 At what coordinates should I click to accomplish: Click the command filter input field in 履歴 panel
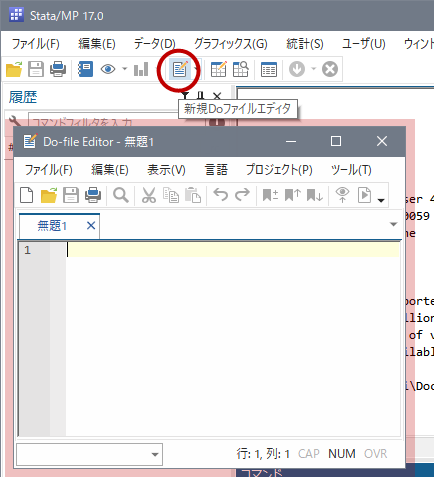click(117, 122)
